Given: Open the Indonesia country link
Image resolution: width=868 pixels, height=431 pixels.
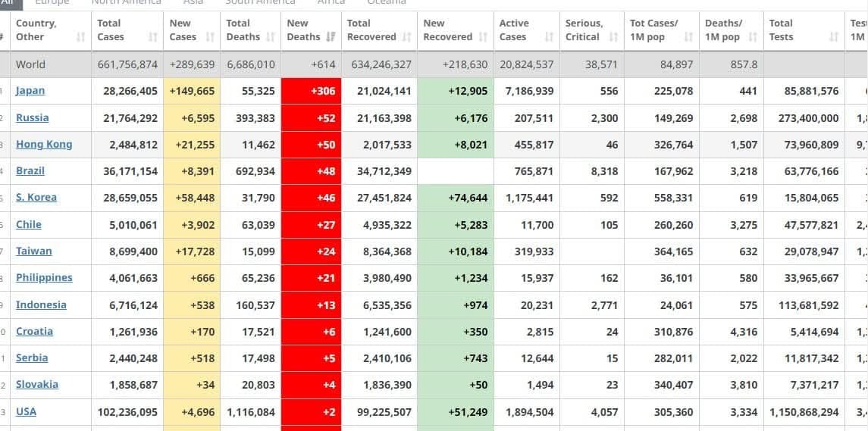Looking at the screenshot, I should point(41,305).
